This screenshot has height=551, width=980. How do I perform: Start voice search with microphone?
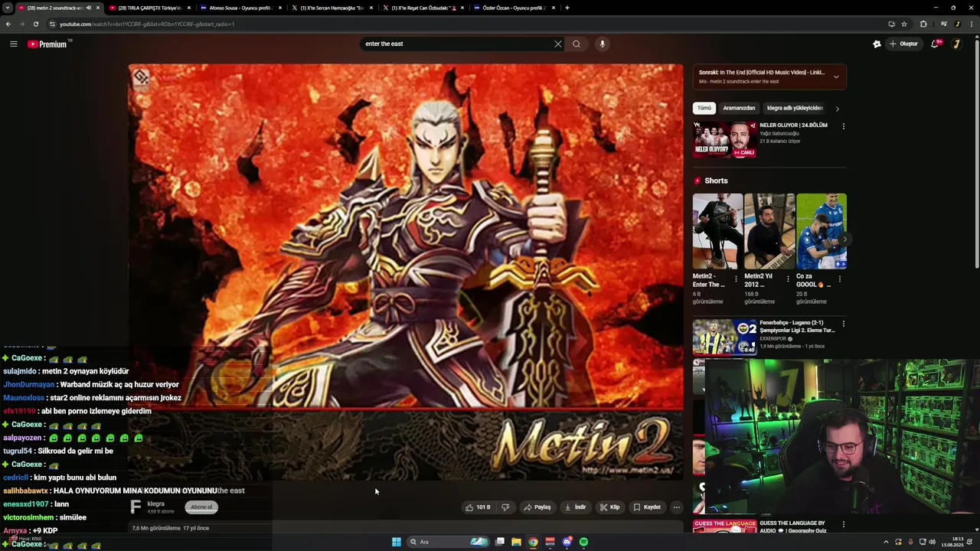(603, 44)
